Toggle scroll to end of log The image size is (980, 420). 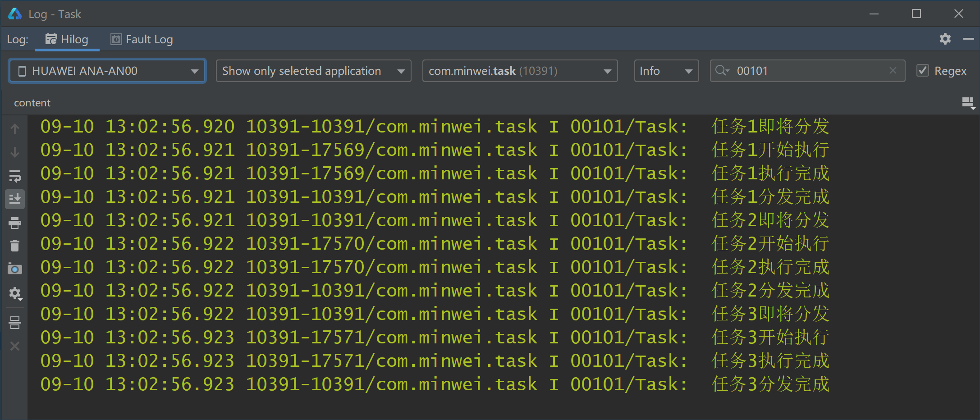[x=15, y=199]
